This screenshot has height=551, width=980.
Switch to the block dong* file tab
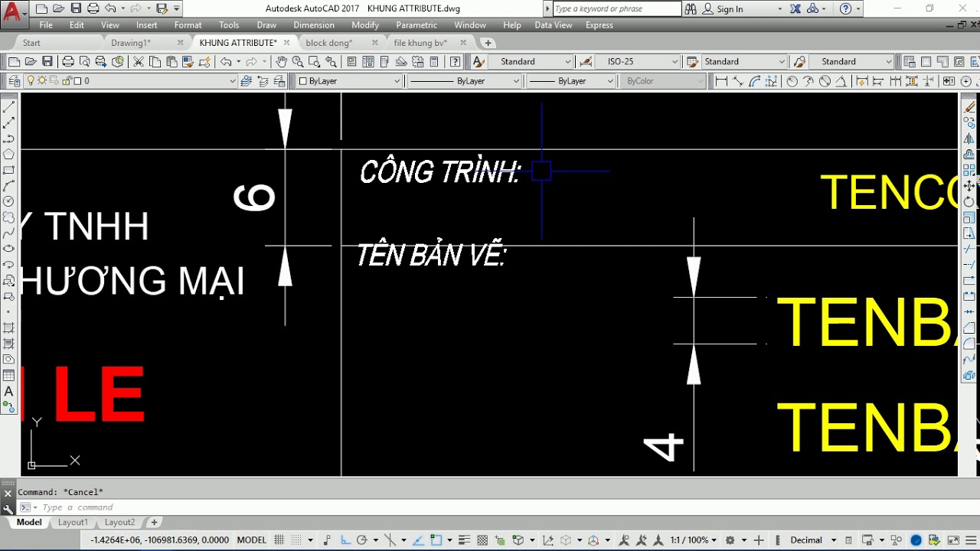point(329,43)
